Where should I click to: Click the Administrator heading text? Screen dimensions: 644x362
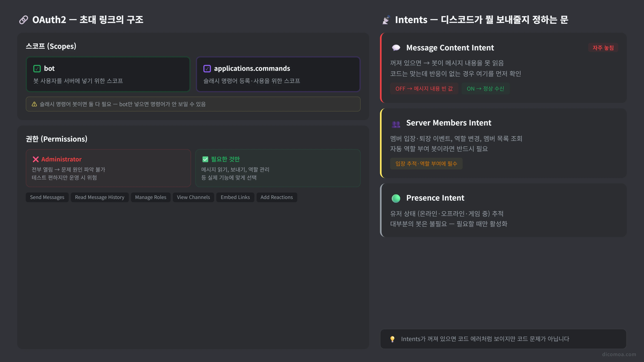point(61,159)
